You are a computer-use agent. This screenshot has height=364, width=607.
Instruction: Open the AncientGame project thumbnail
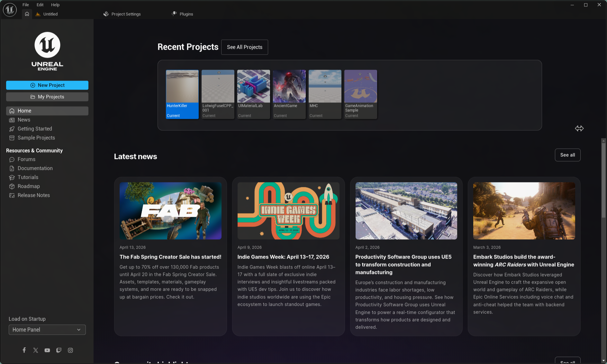289,86
